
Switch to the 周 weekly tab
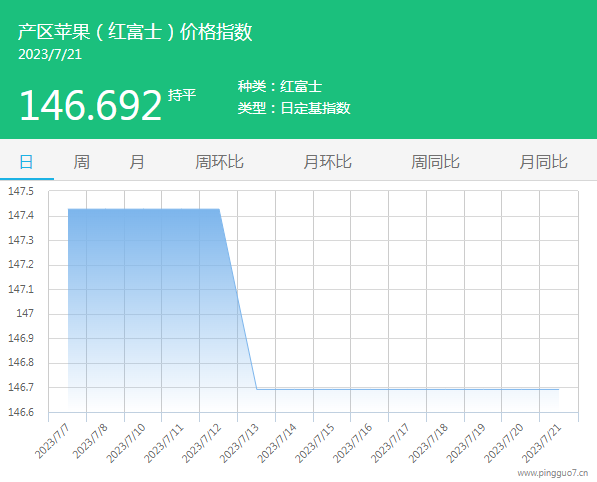(81, 162)
